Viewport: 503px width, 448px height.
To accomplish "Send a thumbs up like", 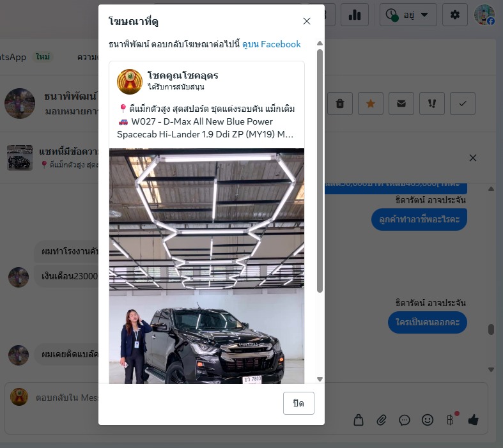I will [x=473, y=420].
